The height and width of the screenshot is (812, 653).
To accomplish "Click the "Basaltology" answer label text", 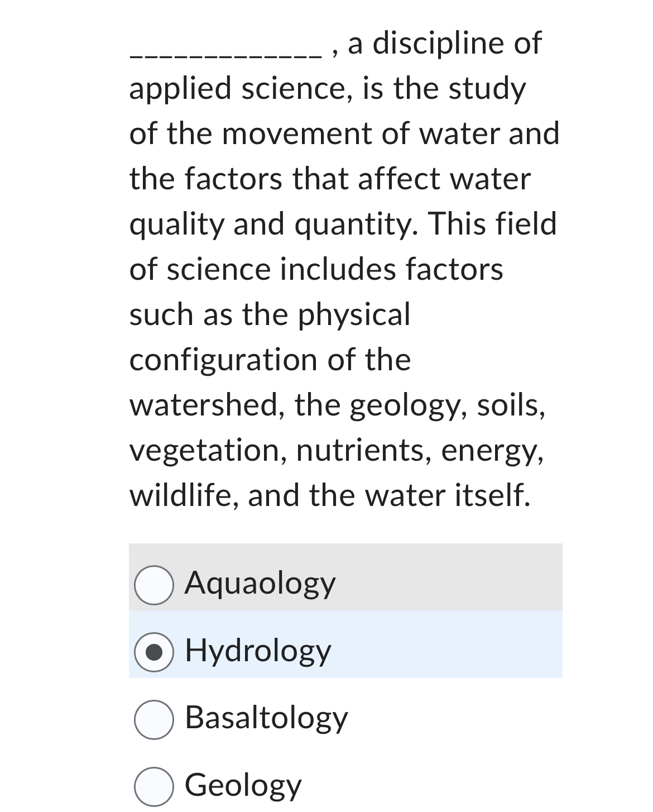I will pyautogui.click(x=266, y=718).
